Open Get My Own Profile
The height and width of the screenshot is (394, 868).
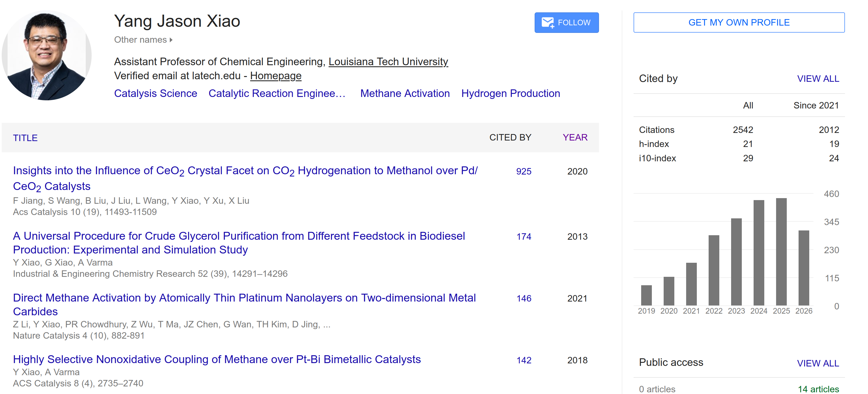[739, 22]
